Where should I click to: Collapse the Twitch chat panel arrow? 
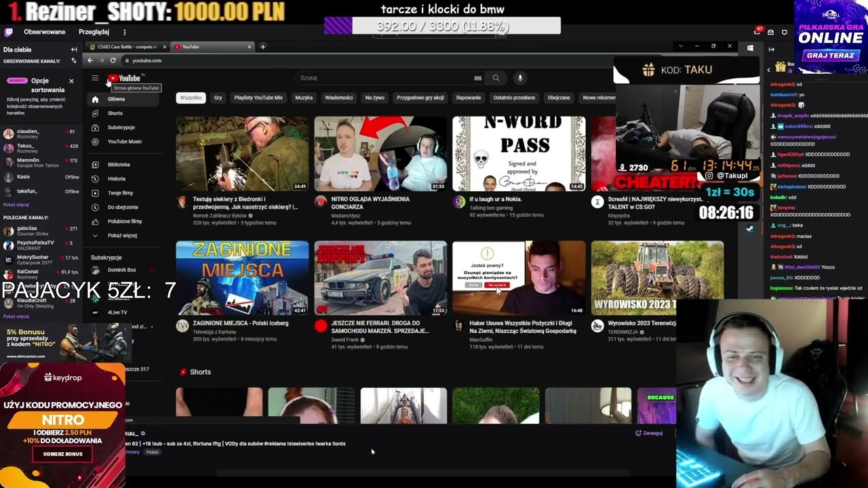click(771, 49)
